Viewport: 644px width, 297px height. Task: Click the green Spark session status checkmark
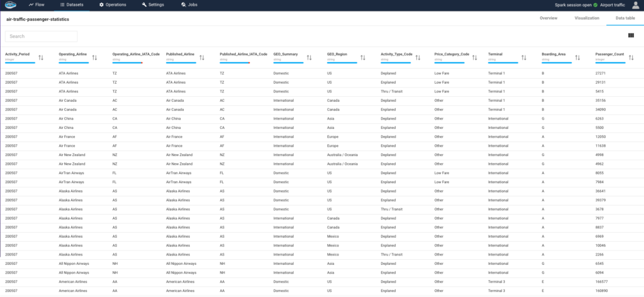tap(596, 5)
